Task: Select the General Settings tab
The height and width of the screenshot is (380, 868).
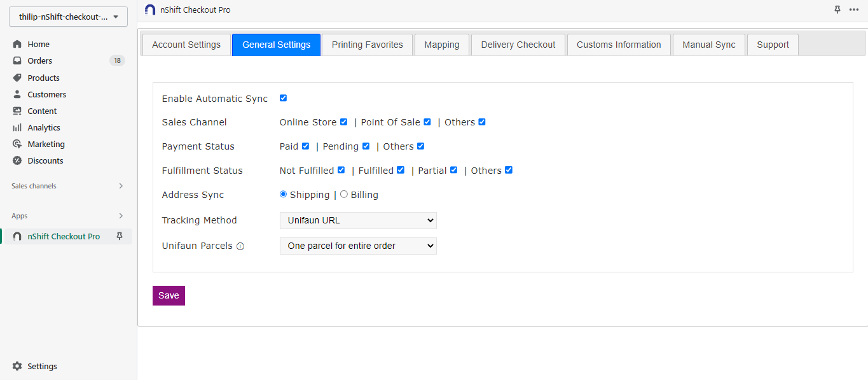Action: click(x=277, y=45)
